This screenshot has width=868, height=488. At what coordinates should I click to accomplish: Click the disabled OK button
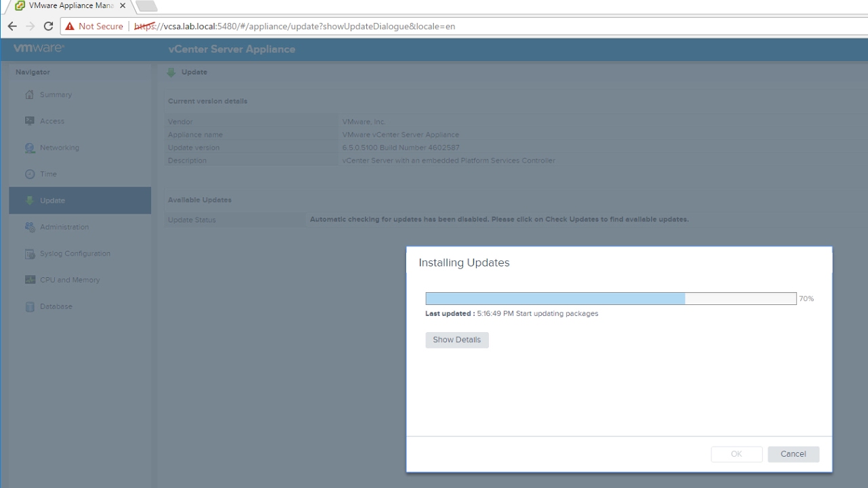[x=736, y=454]
